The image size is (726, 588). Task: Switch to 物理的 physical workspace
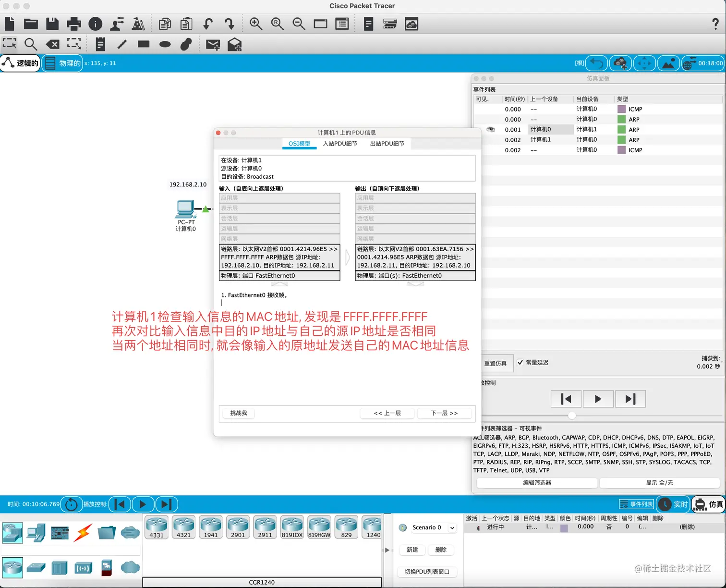pos(62,63)
